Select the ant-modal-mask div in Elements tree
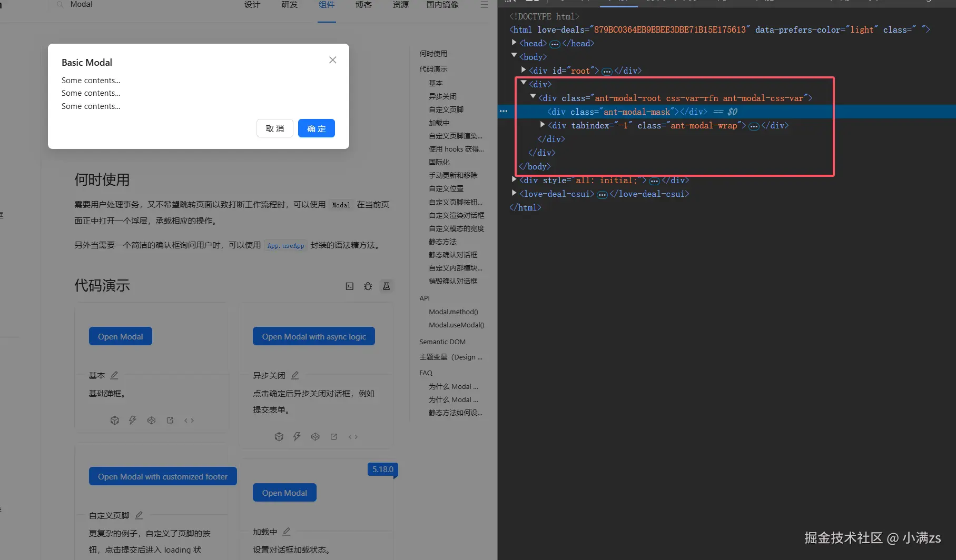Screen dimensions: 956x560 (x=627, y=112)
